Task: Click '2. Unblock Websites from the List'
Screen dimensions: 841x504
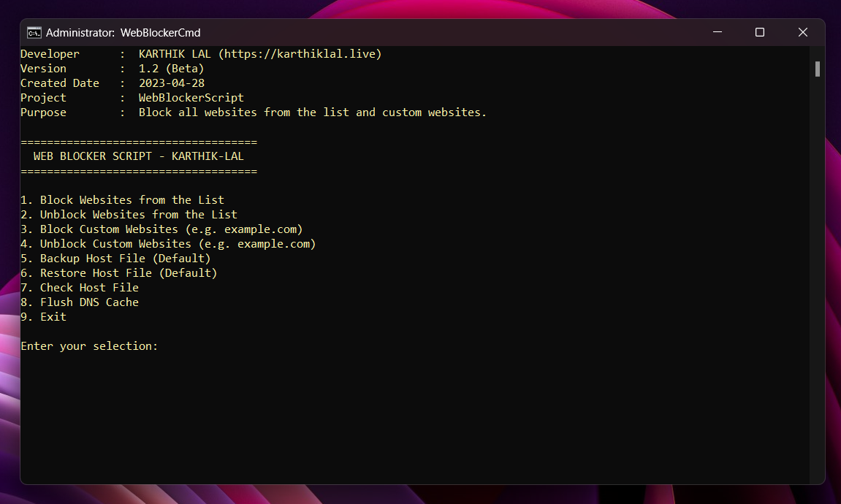Action: 129,215
